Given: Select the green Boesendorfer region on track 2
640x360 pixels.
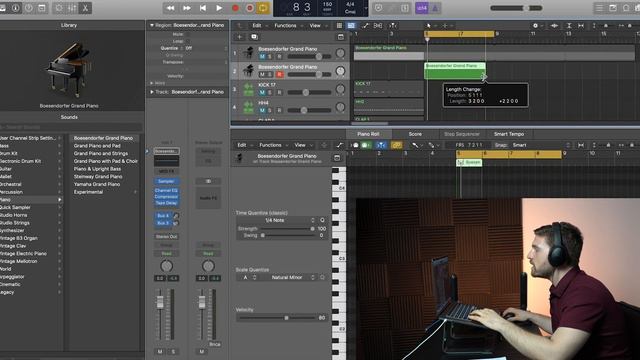Looking at the screenshot, I should [455, 71].
